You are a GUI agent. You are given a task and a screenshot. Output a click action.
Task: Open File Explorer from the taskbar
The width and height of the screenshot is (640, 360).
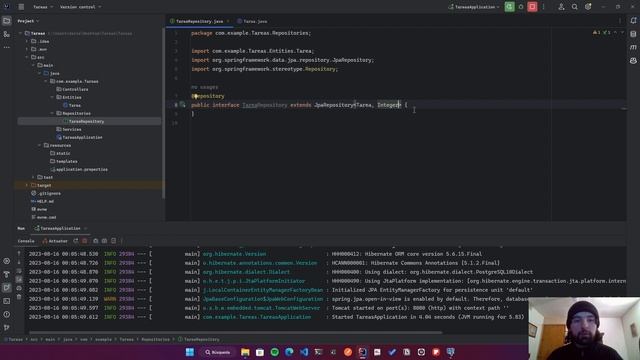245,352
